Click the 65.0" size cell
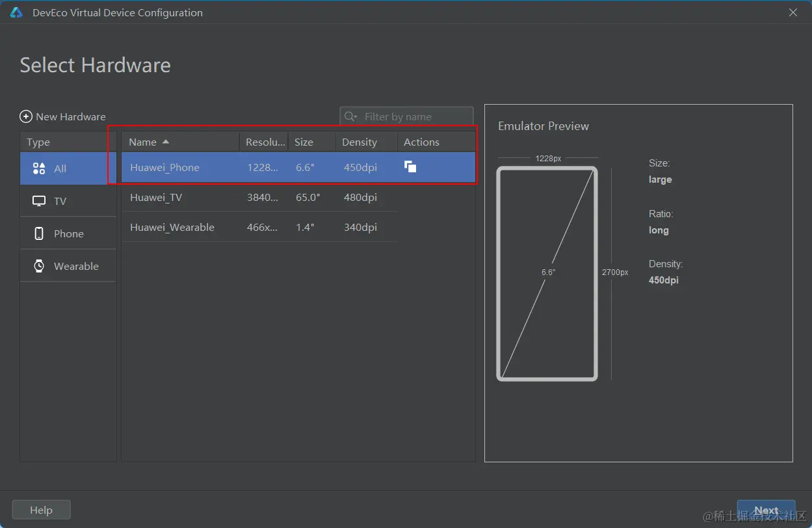The height and width of the screenshot is (528, 812). pos(308,197)
